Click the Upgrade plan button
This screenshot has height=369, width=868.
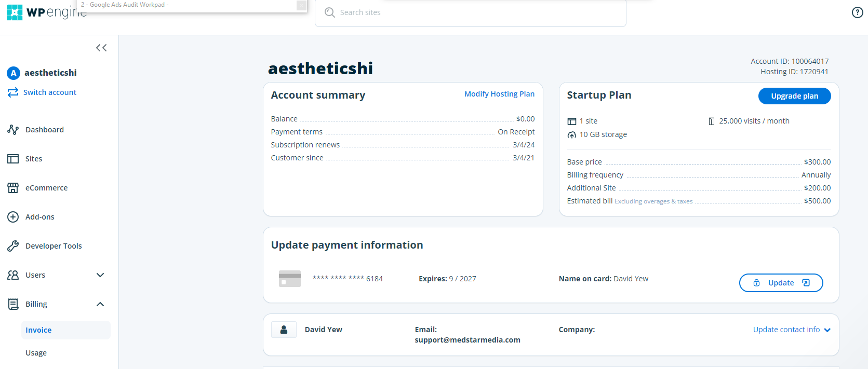794,96
